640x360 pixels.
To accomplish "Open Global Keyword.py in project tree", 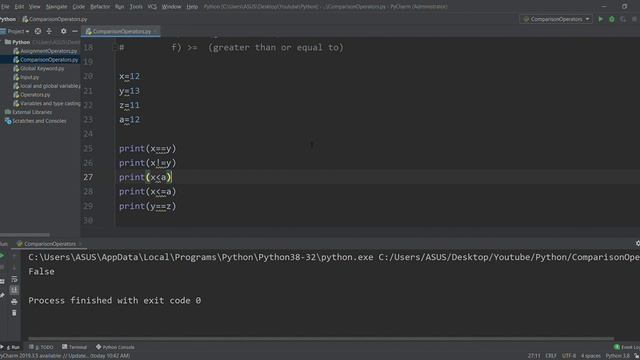I will click(x=39, y=69).
